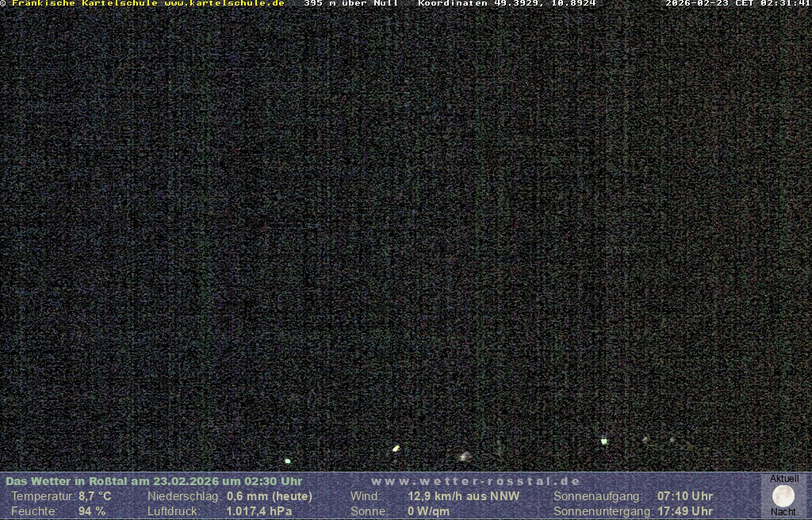Open the www.wetter-rosstal.de website link
The height and width of the screenshot is (520, 812).
(x=476, y=481)
